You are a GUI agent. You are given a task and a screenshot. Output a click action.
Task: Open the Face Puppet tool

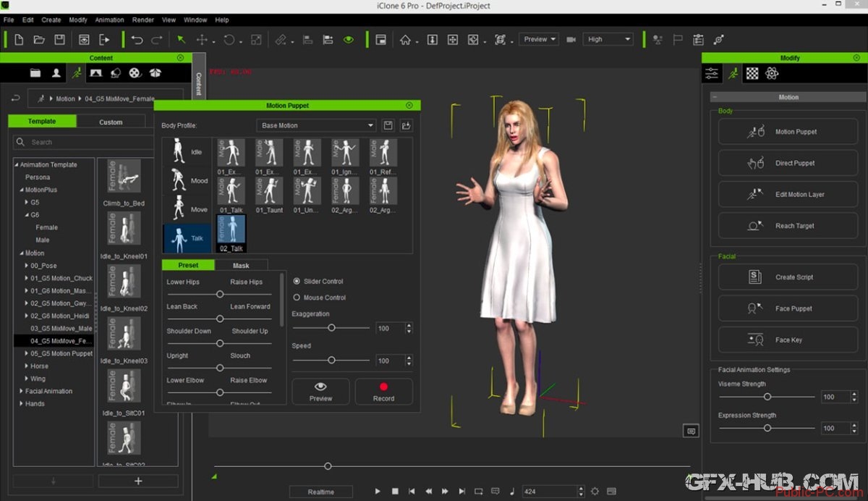tap(788, 308)
